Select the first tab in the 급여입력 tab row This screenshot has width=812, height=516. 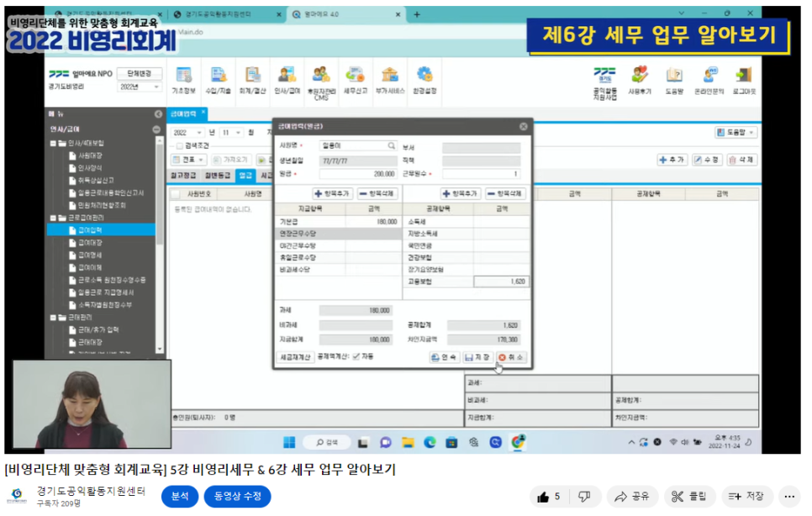183,176
